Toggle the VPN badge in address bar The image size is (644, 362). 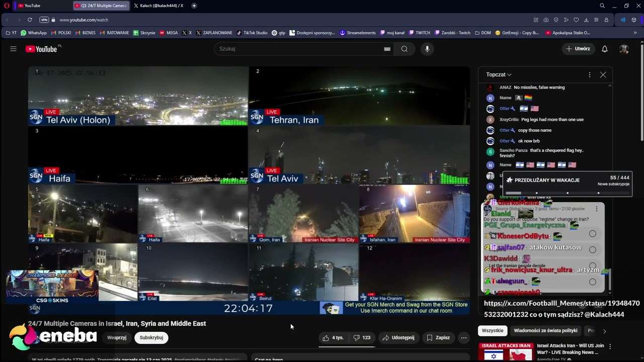pos(44,20)
